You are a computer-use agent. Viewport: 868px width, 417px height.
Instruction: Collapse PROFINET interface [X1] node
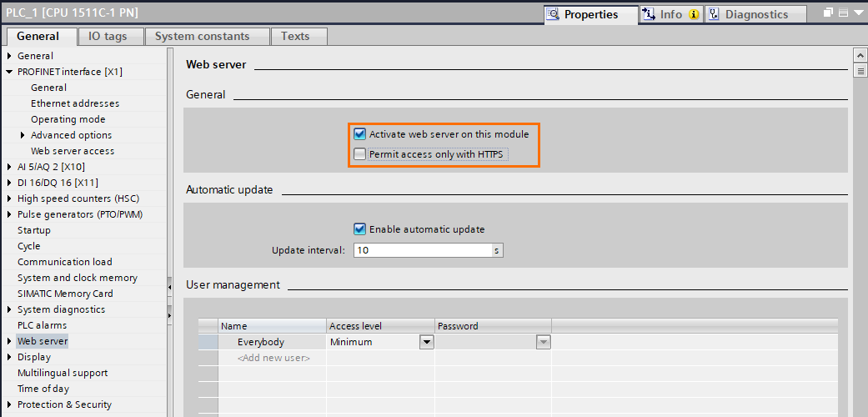point(9,72)
